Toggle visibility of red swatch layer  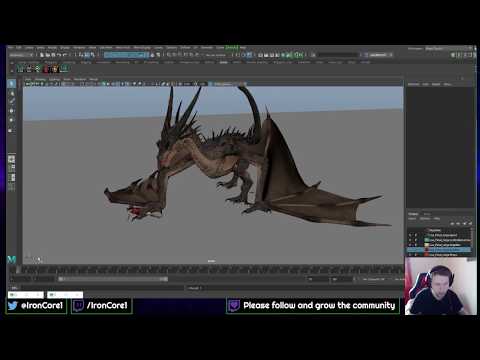410,255
